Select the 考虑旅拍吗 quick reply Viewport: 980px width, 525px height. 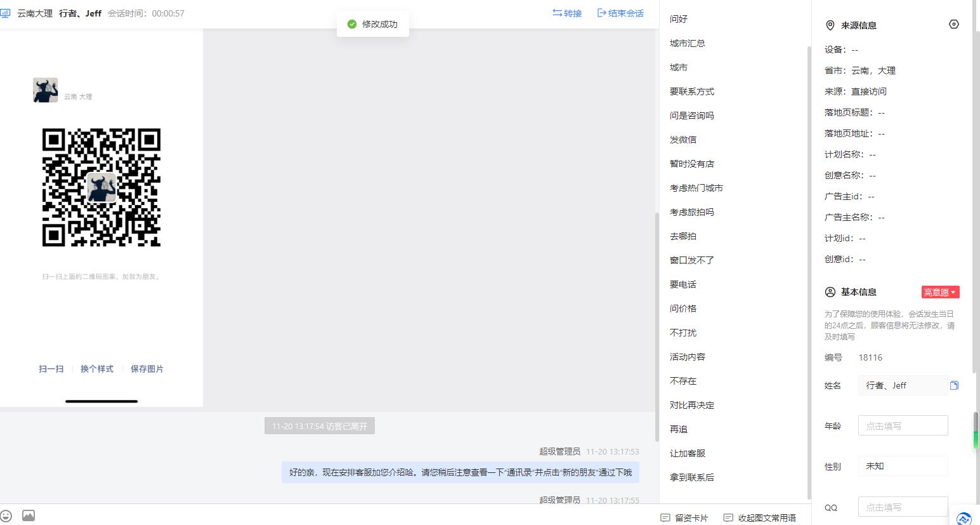[692, 212]
